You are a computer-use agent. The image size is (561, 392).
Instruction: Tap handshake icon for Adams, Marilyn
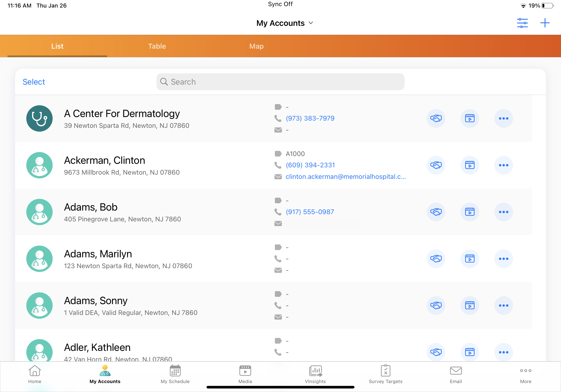[436, 259]
